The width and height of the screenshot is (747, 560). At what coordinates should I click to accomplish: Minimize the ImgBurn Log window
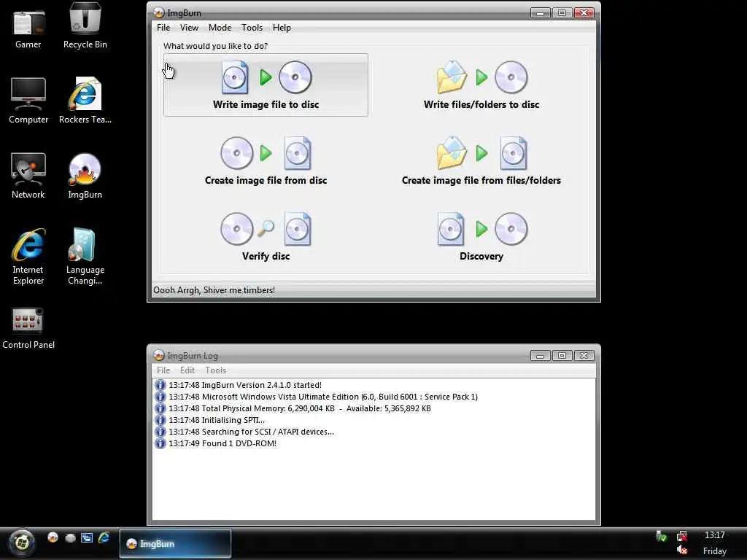tap(541, 356)
